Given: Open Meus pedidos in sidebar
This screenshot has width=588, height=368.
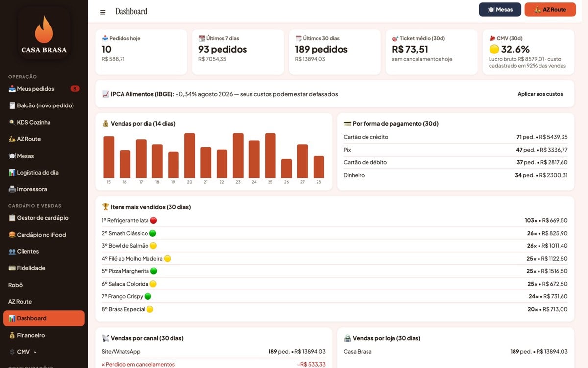Looking at the screenshot, I should pyautogui.click(x=44, y=89).
